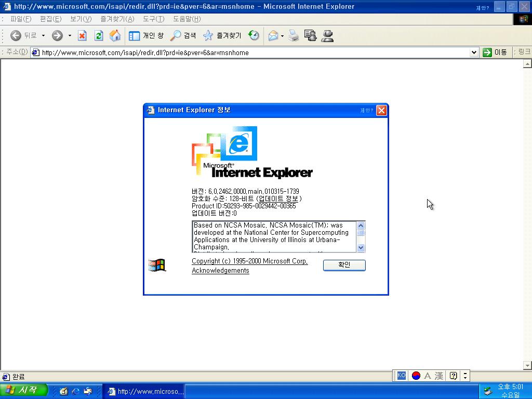Click the IME help question icon
Screen dimensions: 532x399
tap(453, 376)
